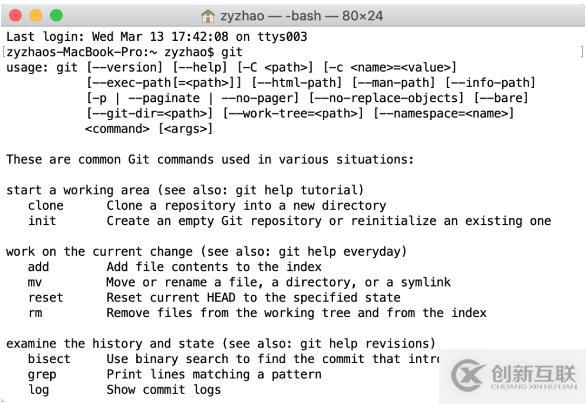Click the 'mv' command entry
Viewport: 586px width, 404px height.
(x=34, y=282)
